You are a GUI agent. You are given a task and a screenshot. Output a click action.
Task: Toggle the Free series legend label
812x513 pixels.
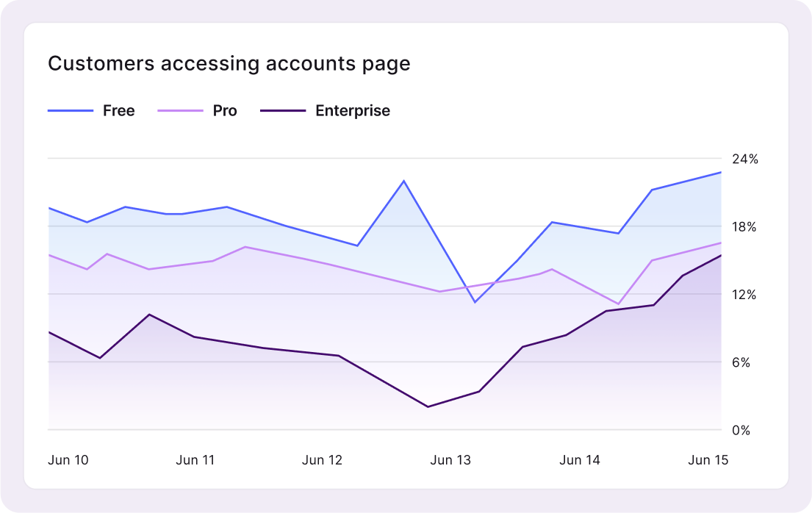click(119, 111)
